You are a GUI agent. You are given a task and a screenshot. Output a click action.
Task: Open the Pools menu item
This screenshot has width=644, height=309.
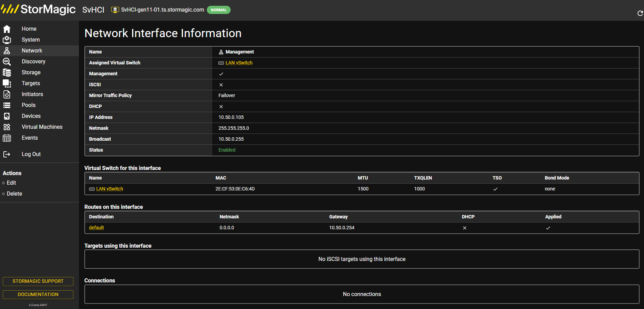click(x=29, y=105)
